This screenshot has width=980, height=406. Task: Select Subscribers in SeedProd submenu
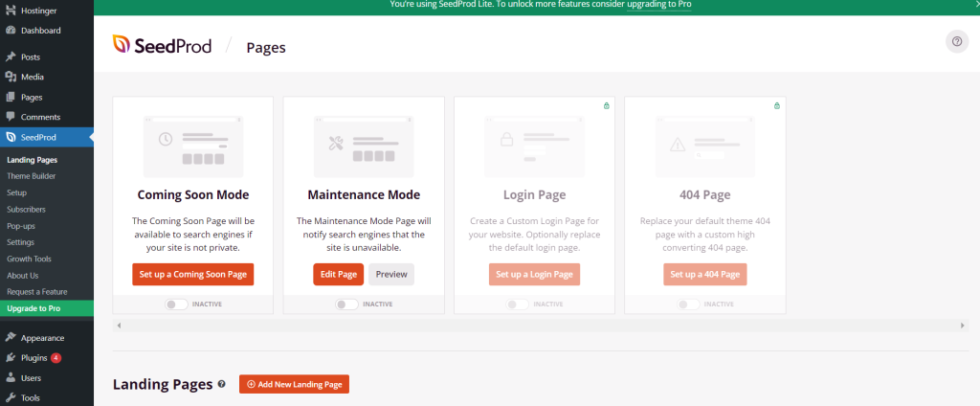26,209
